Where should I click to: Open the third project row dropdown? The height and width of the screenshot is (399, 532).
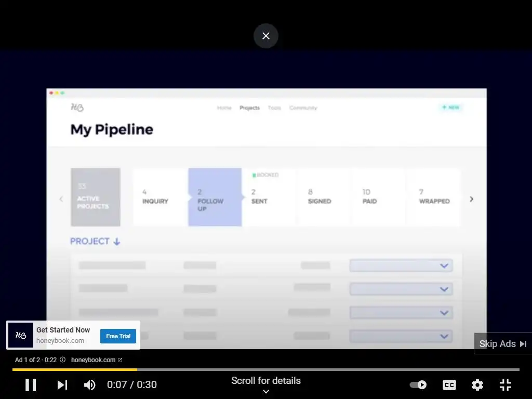click(401, 312)
